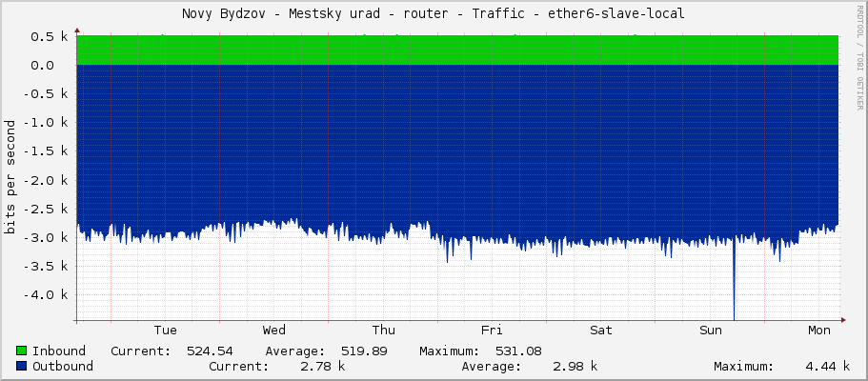Viewport: 868px width, 381px height.
Task: Click the 'Fri' x-axis label
Action: click(492, 331)
